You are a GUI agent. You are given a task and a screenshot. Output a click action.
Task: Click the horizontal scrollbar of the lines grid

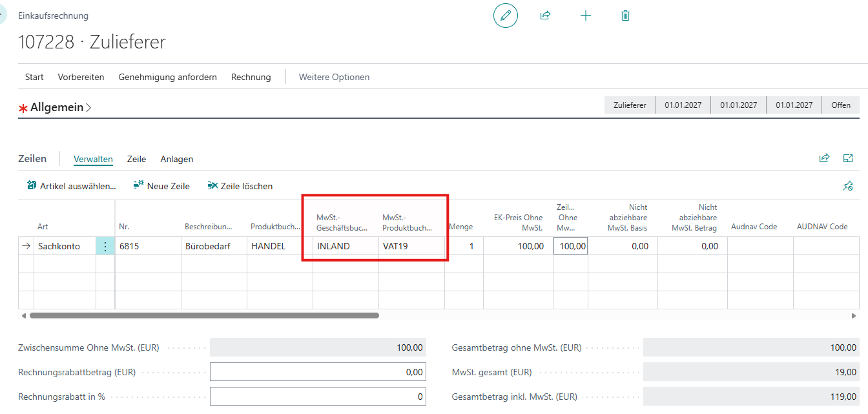[204, 316]
